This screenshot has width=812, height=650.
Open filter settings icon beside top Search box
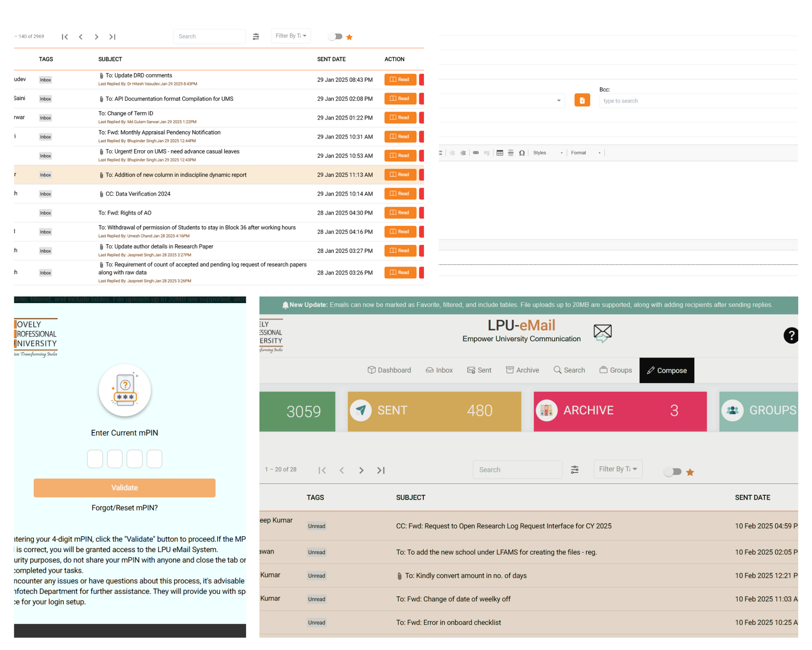(x=256, y=37)
